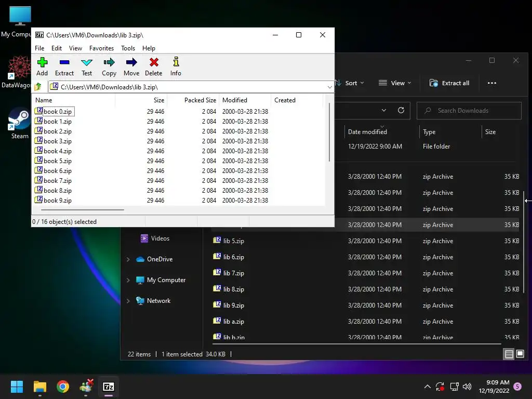Viewport: 532px width, 399px height.
Task: Sort by Name column in 7-Zip
Action: click(x=44, y=100)
